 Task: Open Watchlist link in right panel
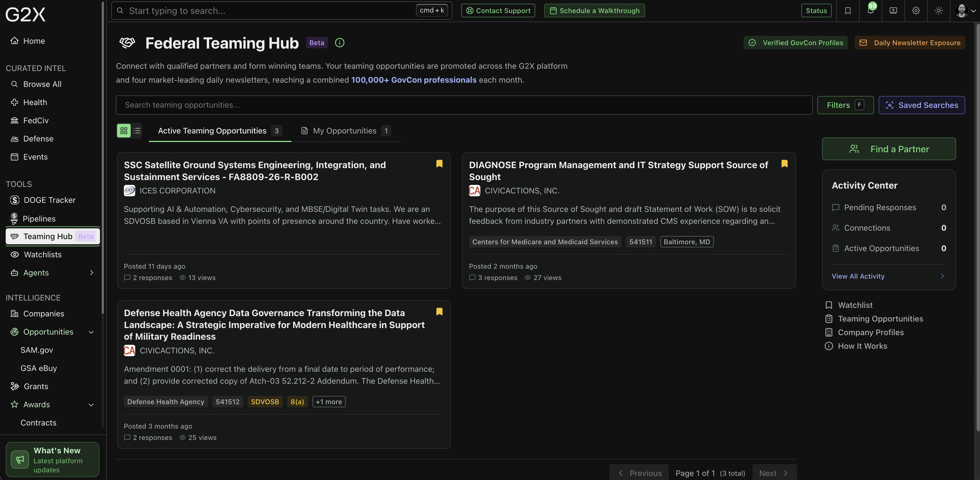click(x=848, y=305)
